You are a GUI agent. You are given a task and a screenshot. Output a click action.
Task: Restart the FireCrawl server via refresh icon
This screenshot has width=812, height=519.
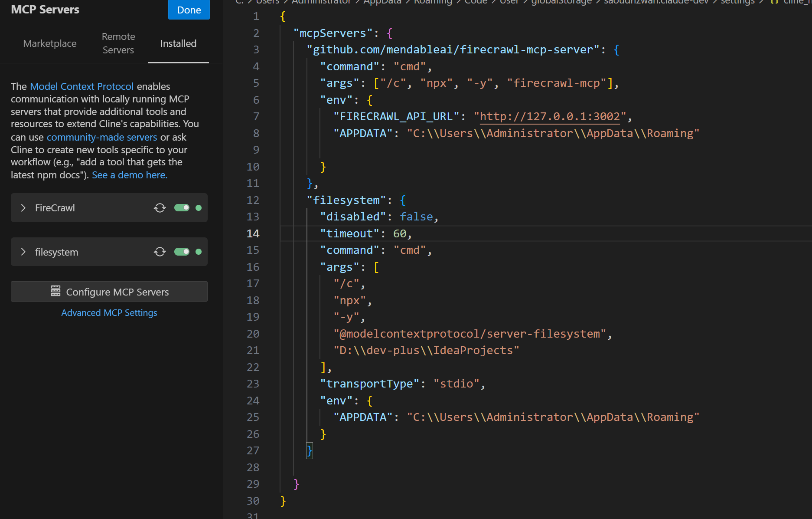coord(160,208)
